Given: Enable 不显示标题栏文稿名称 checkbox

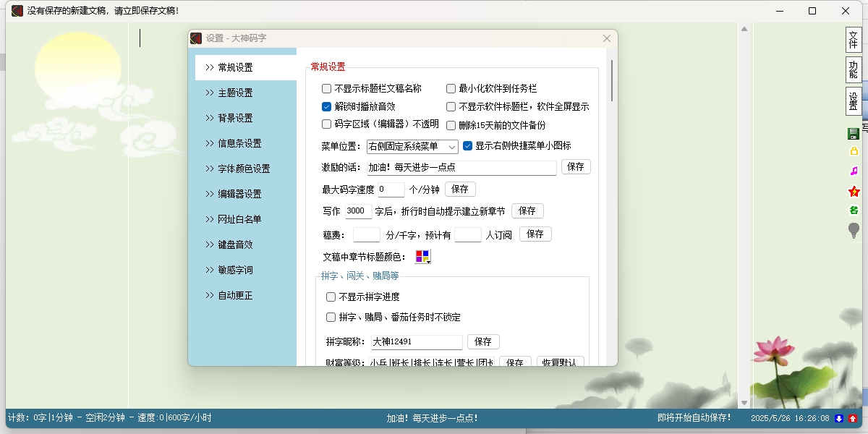Looking at the screenshot, I should point(327,89).
